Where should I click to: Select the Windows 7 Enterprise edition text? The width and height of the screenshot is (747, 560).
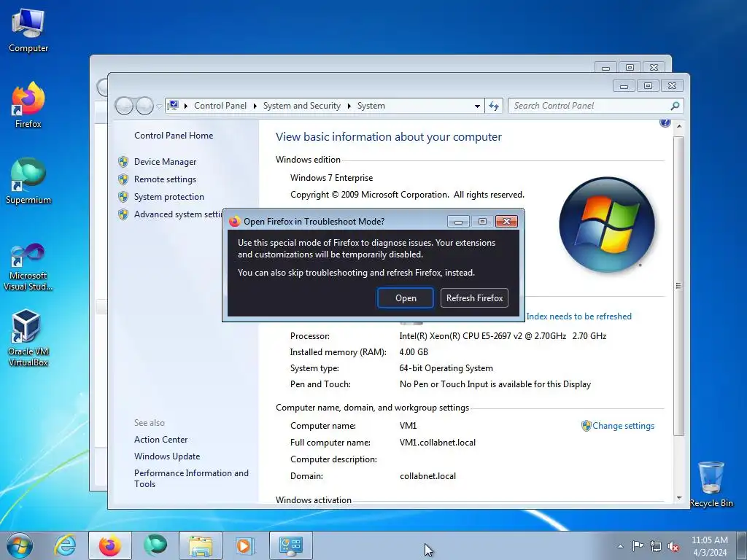pos(332,178)
